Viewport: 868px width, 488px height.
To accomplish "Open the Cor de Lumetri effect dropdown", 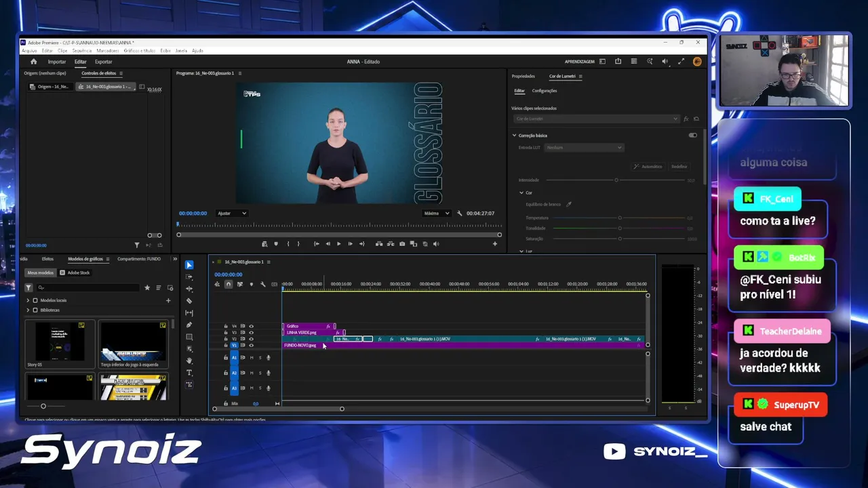I will click(596, 119).
